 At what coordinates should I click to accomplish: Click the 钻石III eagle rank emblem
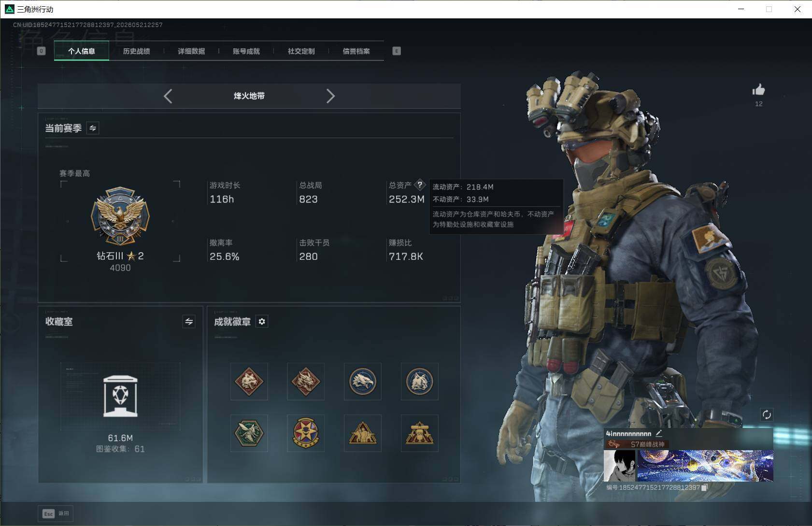coord(120,217)
